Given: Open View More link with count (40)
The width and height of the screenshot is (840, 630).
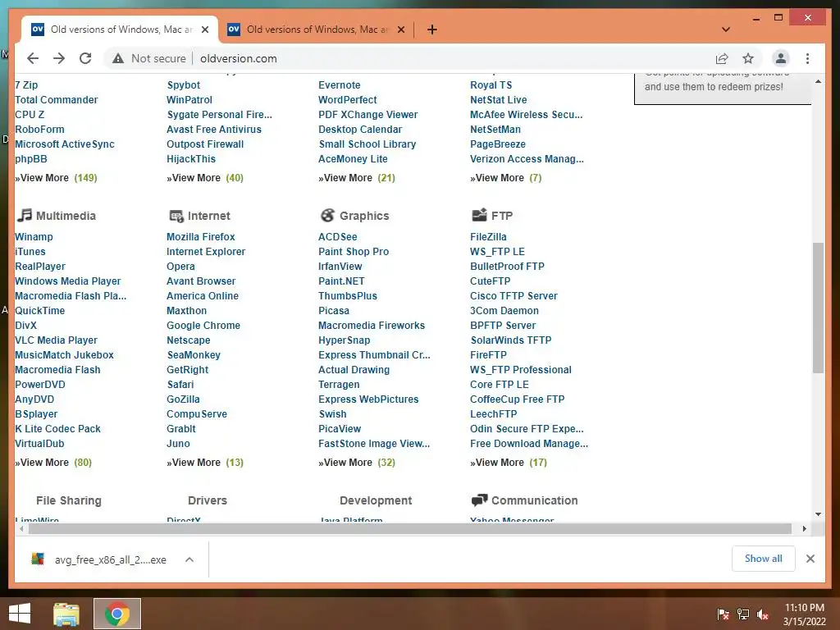Looking at the screenshot, I should pos(205,178).
